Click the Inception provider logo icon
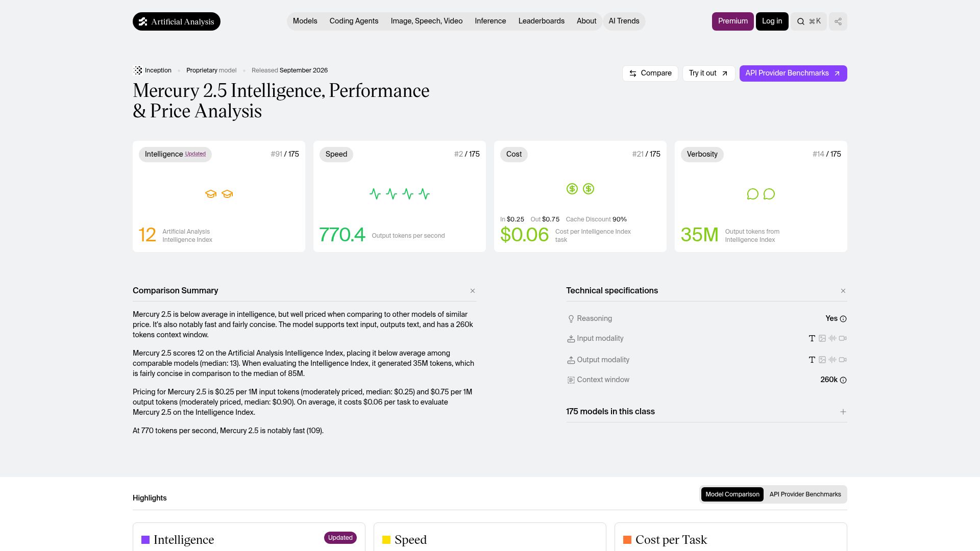Viewport: 980px width, 551px height. coord(138,70)
